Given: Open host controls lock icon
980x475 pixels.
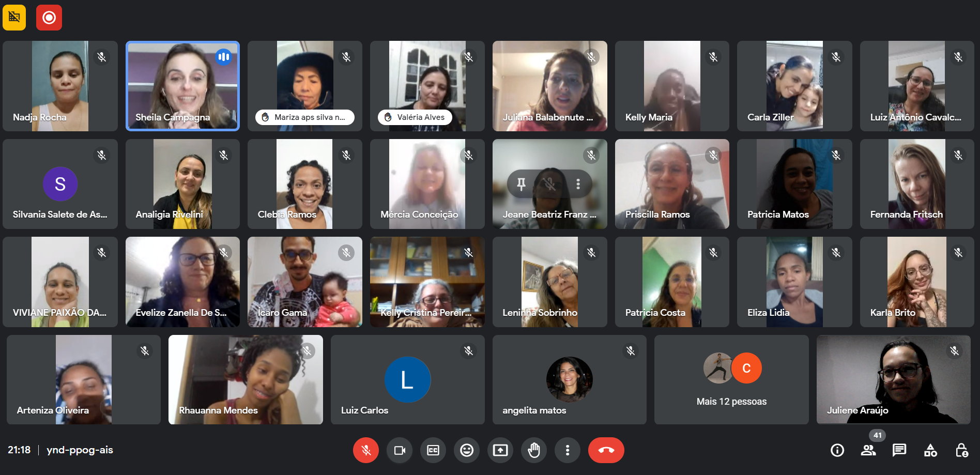Looking at the screenshot, I should click(961, 450).
